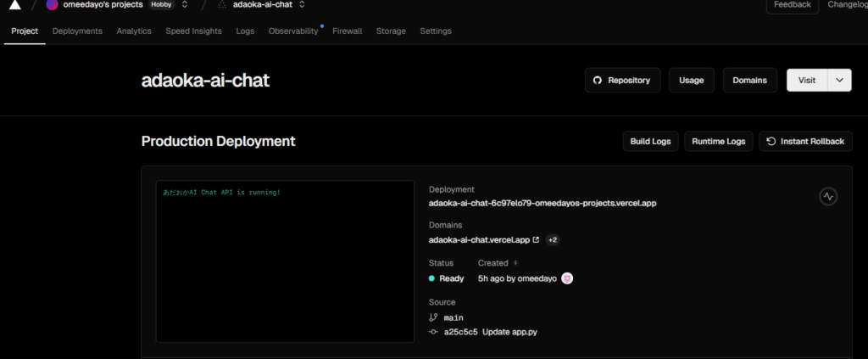This screenshot has width=868, height=359.
Task: Open the GitHub Repository button
Action: [x=622, y=80]
